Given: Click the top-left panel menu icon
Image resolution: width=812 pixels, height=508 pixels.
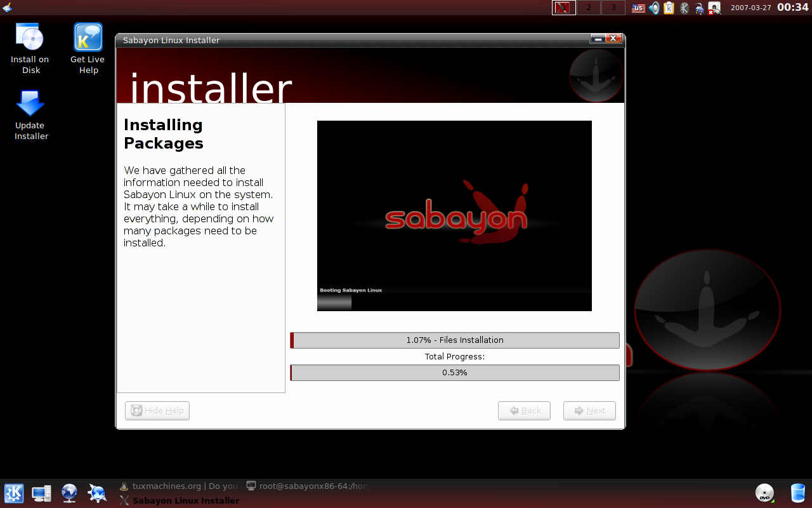Looking at the screenshot, I should [x=7, y=8].
